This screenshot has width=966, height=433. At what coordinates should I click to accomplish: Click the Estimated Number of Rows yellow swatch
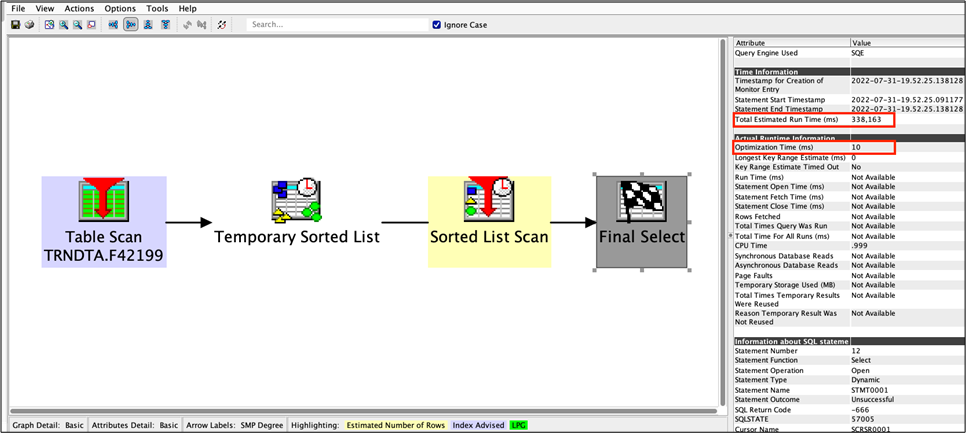(x=398, y=425)
